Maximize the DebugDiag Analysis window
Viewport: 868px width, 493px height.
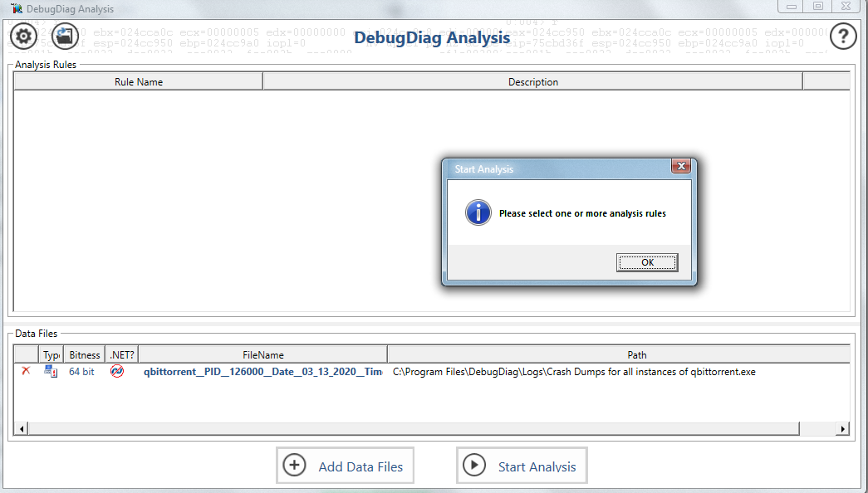pos(818,6)
